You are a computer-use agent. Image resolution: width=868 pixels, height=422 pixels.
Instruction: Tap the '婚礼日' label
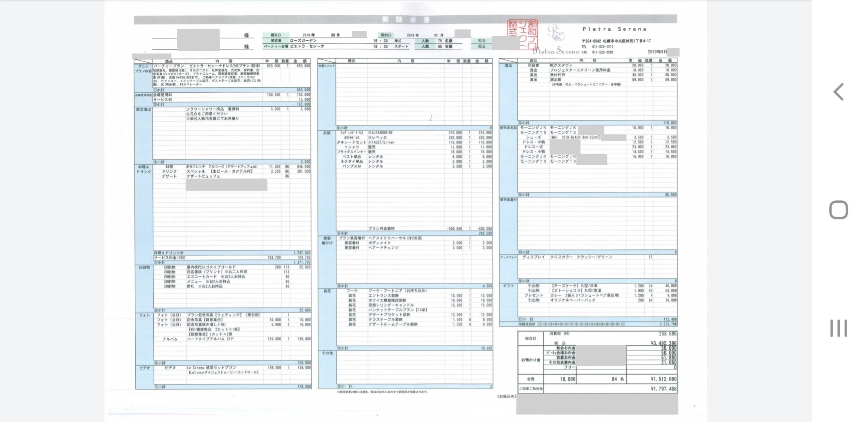(275, 35)
